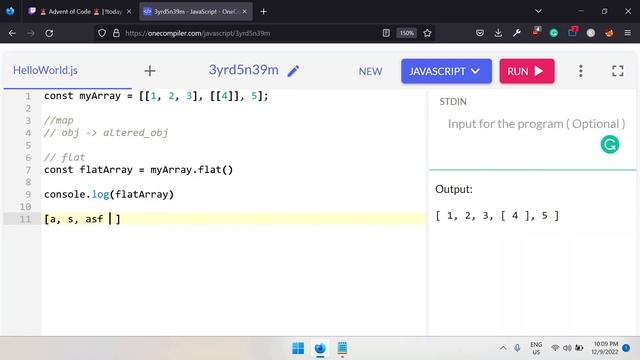Open the Pocket save icon
The width and height of the screenshot is (640, 360).
480,33
